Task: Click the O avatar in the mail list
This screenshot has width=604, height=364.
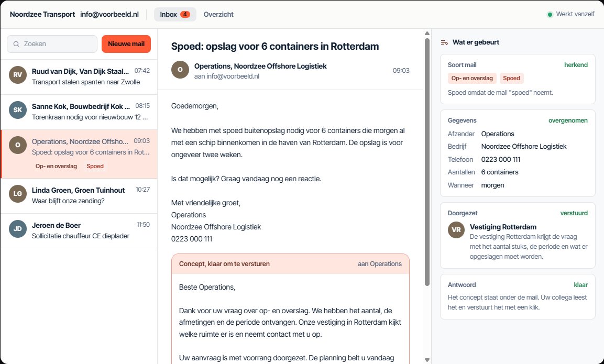Action: click(18, 145)
